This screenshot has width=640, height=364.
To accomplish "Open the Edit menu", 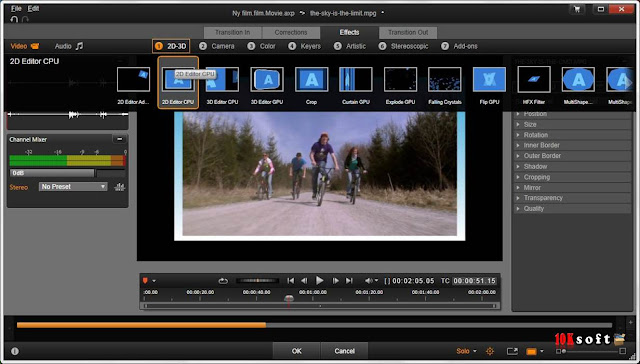I will coord(33,8).
